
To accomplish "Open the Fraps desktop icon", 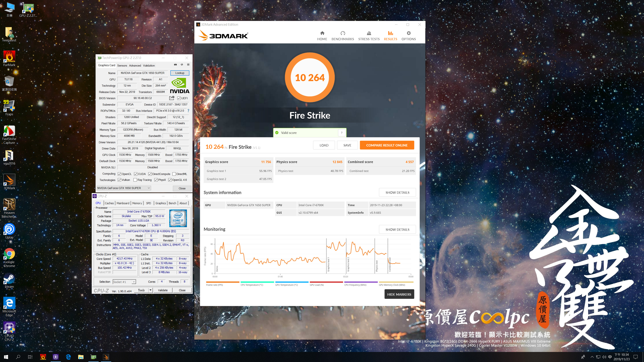I will [9, 108].
